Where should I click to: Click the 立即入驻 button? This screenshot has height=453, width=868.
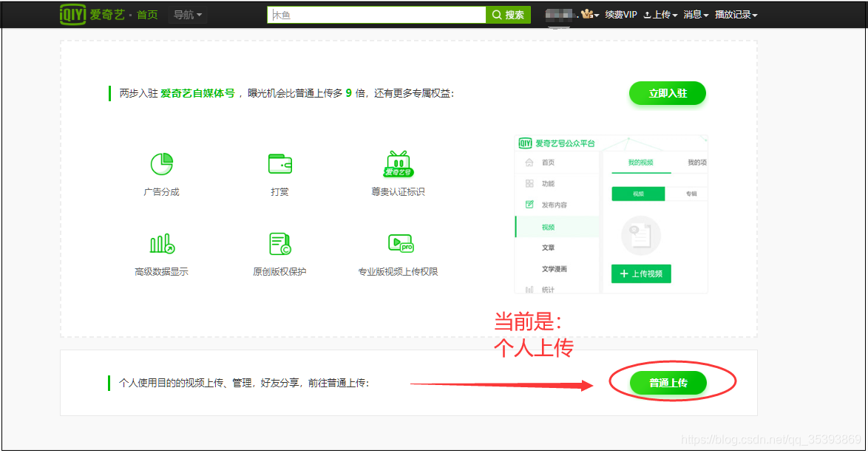click(x=668, y=93)
